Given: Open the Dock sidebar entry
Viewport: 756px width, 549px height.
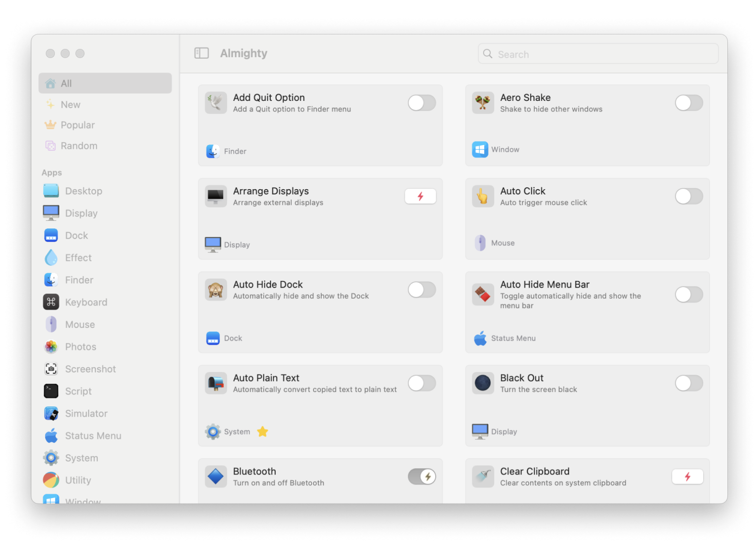Looking at the screenshot, I should pos(105,236).
